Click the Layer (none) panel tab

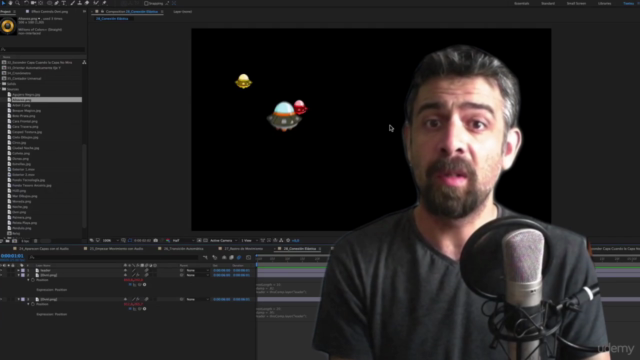point(182,11)
